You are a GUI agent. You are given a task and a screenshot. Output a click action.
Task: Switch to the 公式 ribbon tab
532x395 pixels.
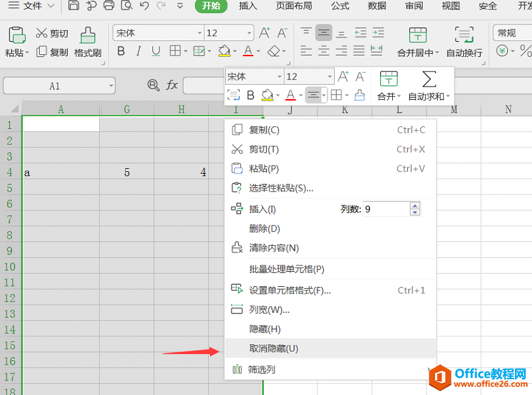[340, 6]
